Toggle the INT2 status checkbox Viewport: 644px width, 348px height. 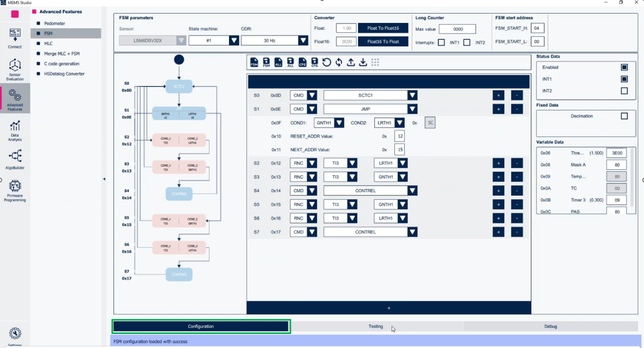[x=624, y=91]
